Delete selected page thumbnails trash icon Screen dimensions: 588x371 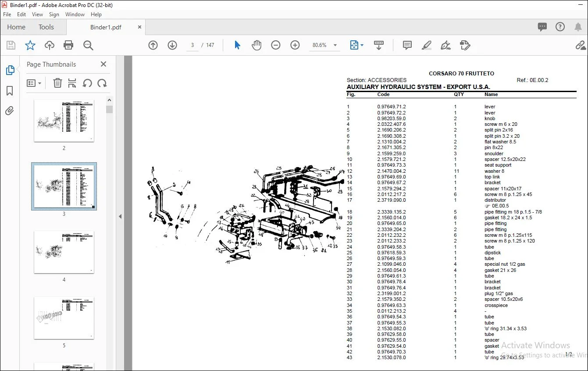click(57, 83)
